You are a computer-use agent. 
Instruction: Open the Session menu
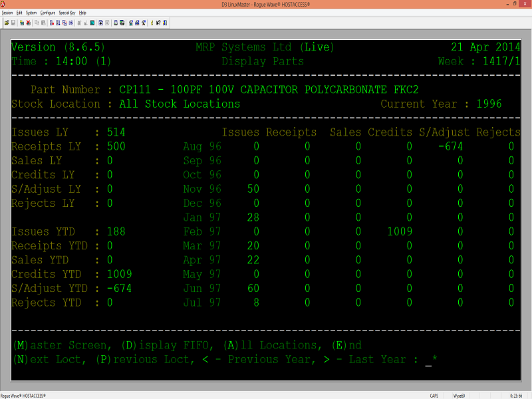click(7, 13)
